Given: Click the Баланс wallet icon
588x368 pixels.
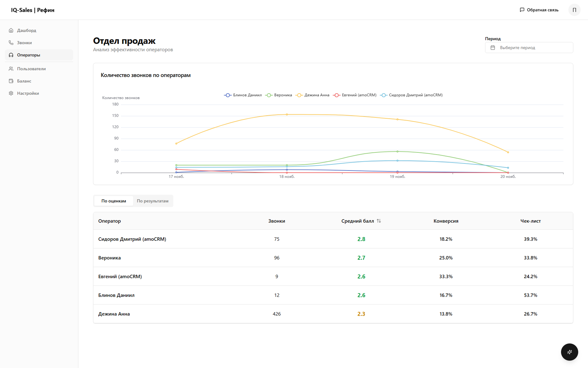Looking at the screenshot, I should 11,81.
